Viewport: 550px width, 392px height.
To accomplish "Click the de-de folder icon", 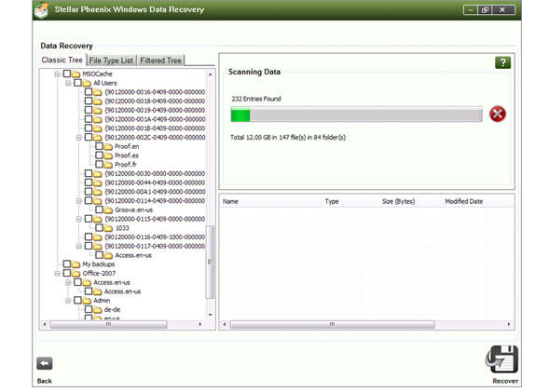I will click(98, 310).
